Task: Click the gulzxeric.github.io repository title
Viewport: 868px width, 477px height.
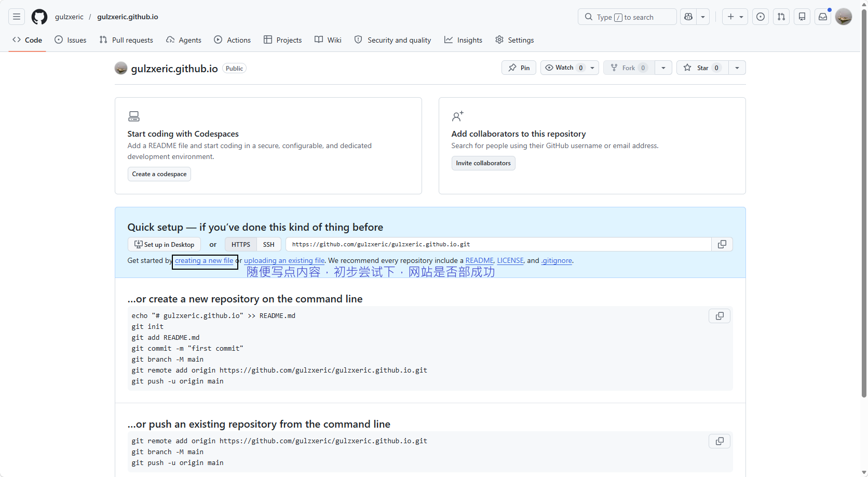Action: [x=174, y=69]
